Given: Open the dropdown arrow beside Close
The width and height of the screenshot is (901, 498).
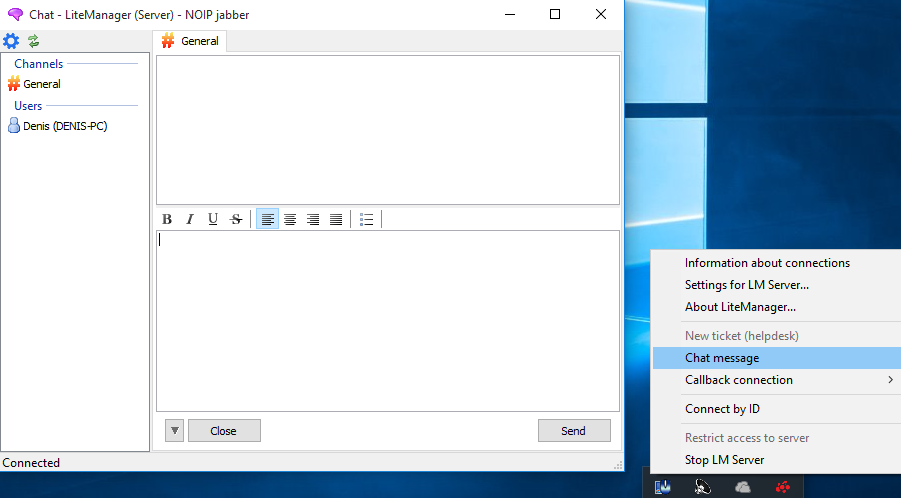Looking at the screenshot, I should pos(174,430).
